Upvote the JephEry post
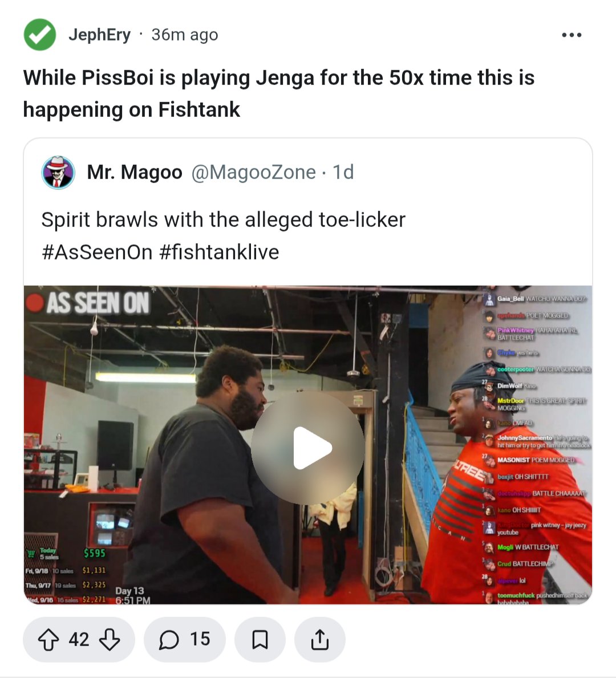 [48, 640]
